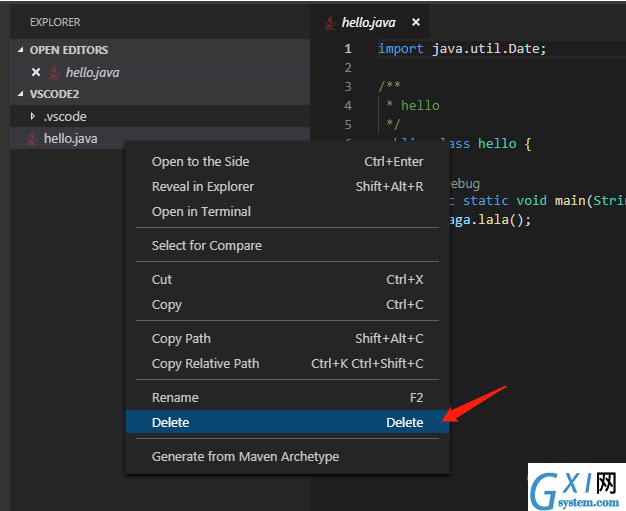Click line number 3 in gutter
This screenshot has height=511, width=626.
point(348,87)
